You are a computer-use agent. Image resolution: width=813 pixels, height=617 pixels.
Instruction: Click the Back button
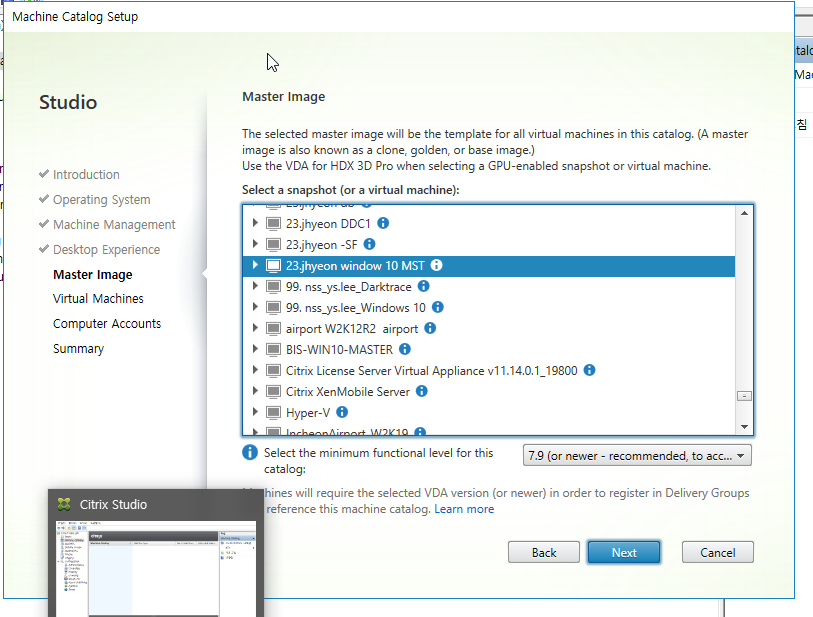click(x=544, y=552)
